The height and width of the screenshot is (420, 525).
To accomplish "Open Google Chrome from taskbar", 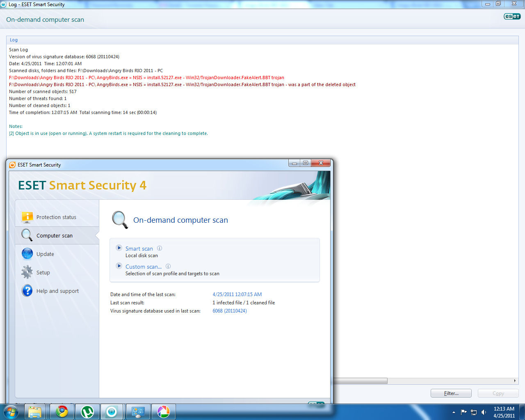I will [x=62, y=412].
